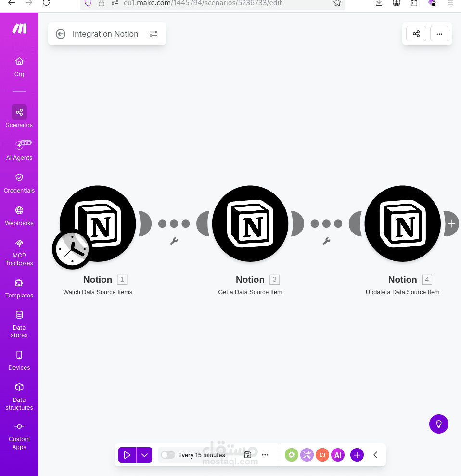
Task: Open the lightbulb help button
Action: pos(438,424)
